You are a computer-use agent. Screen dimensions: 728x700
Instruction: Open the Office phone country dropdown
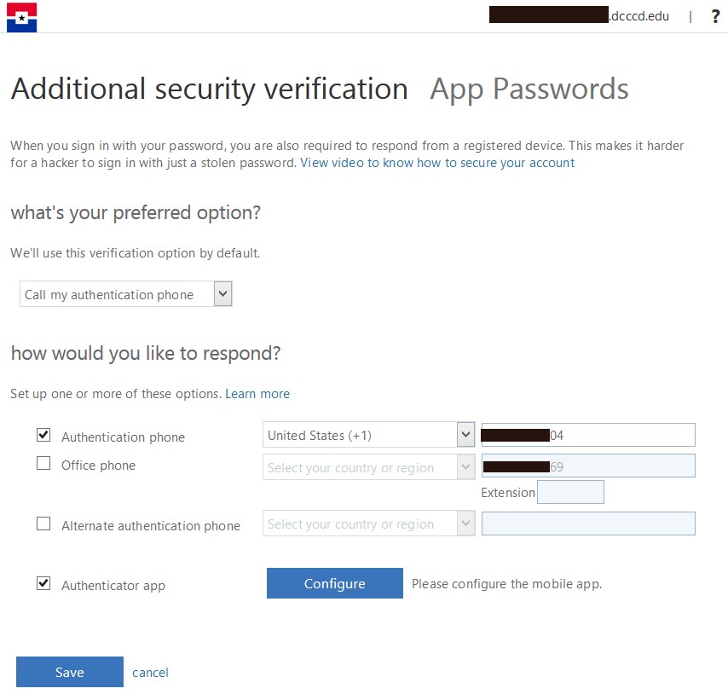pyautogui.click(x=367, y=467)
